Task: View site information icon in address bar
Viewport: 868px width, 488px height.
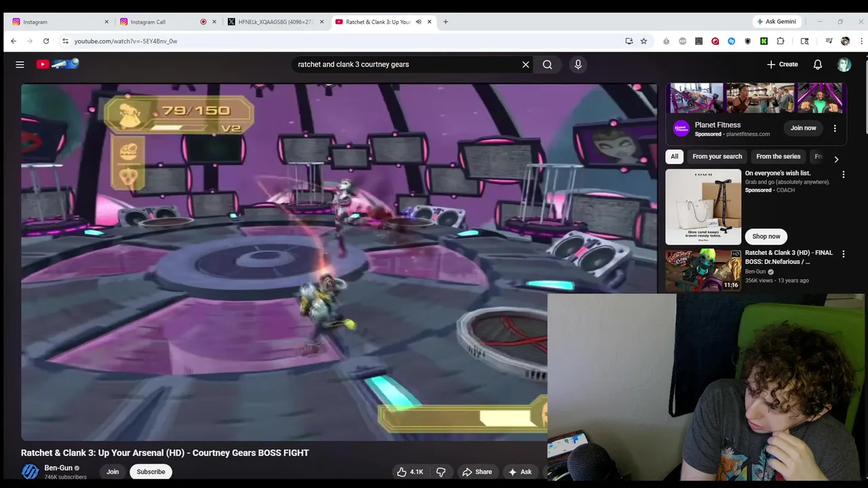Action: tap(65, 41)
